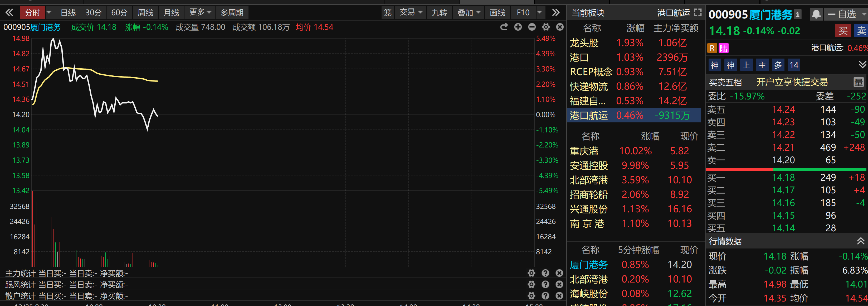Expand 港口航运 sector panel to fullscreen
Image resolution: width=868 pixels, height=306 pixels.
pos(698,13)
